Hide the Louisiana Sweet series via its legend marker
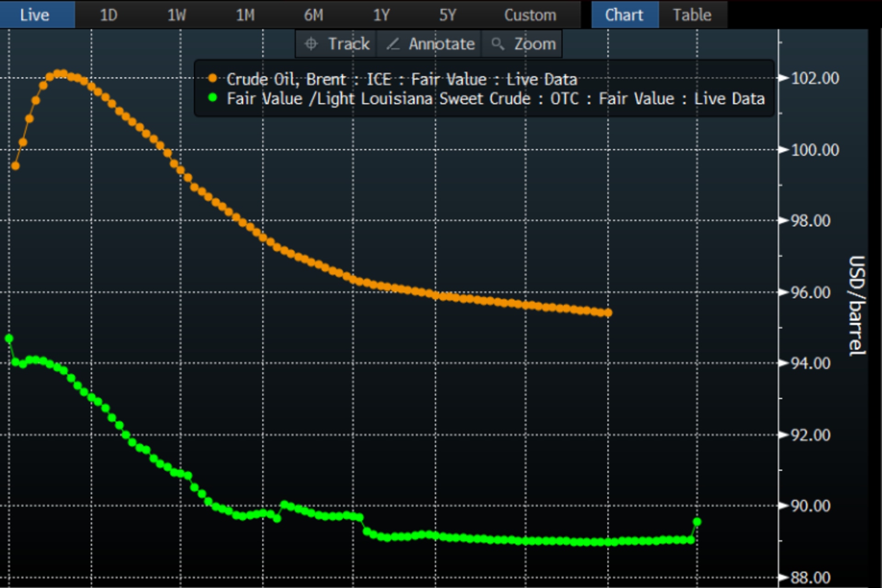The width and height of the screenshot is (882, 588). click(212, 98)
